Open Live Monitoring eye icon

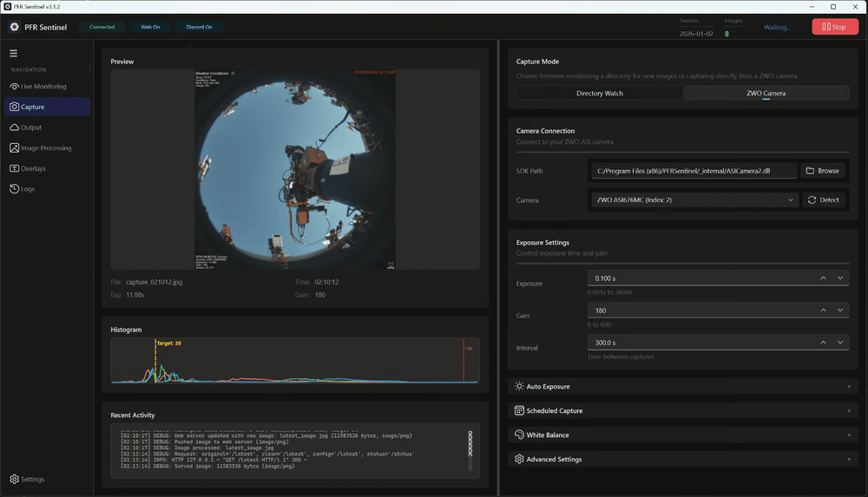coord(15,87)
